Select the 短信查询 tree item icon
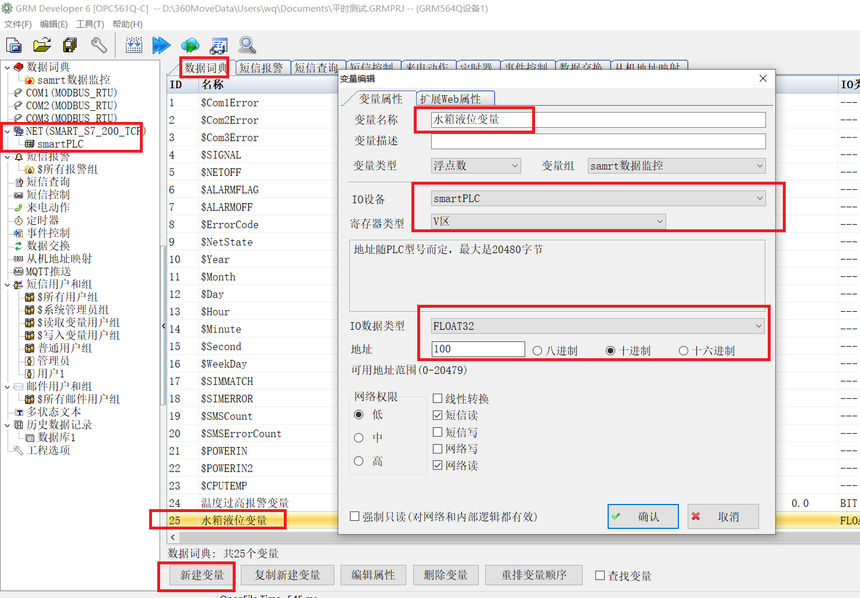This screenshot has width=860, height=598. click(x=19, y=182)
